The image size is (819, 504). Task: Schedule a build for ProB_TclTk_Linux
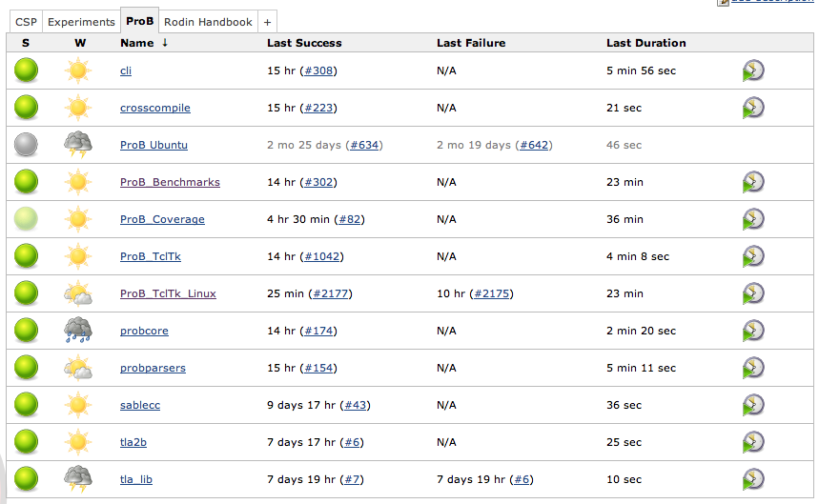(x=753, y=293)
